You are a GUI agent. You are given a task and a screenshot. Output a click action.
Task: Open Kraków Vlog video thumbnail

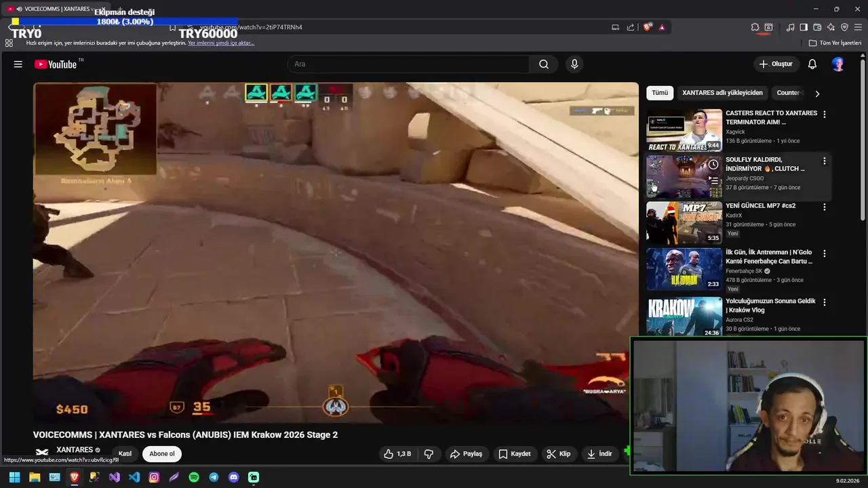tap(684, 317)
